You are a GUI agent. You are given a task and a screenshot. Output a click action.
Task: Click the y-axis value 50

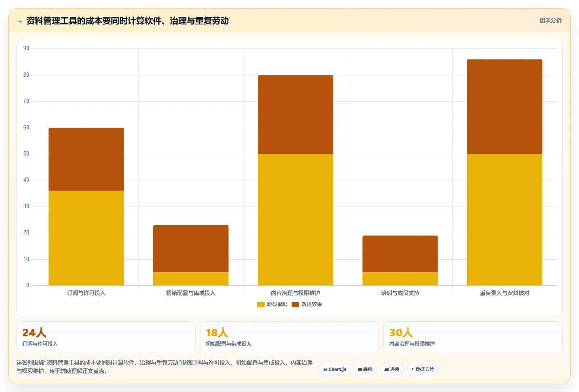tap(26, 154)
